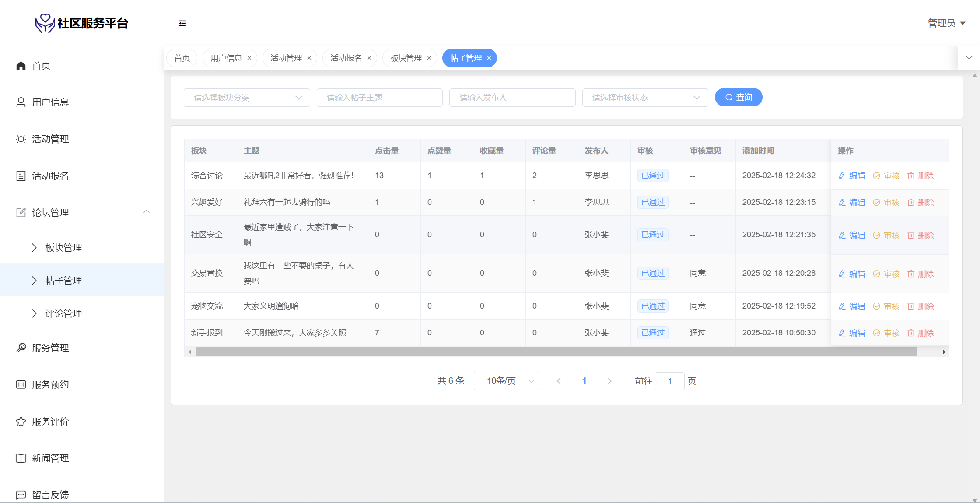The image size is (980, 503).
Task: Click the hamburger menu collapse icon
Action: [x=182, y=23]
